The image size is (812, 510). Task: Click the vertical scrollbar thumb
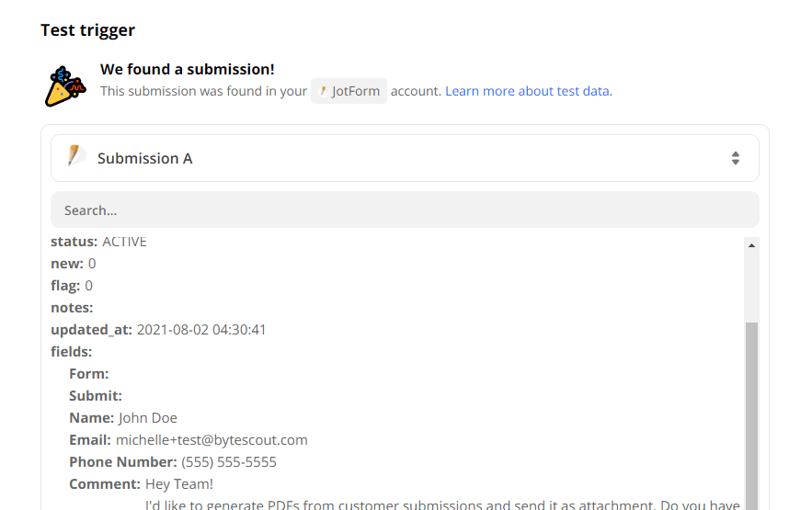point(752,414)
